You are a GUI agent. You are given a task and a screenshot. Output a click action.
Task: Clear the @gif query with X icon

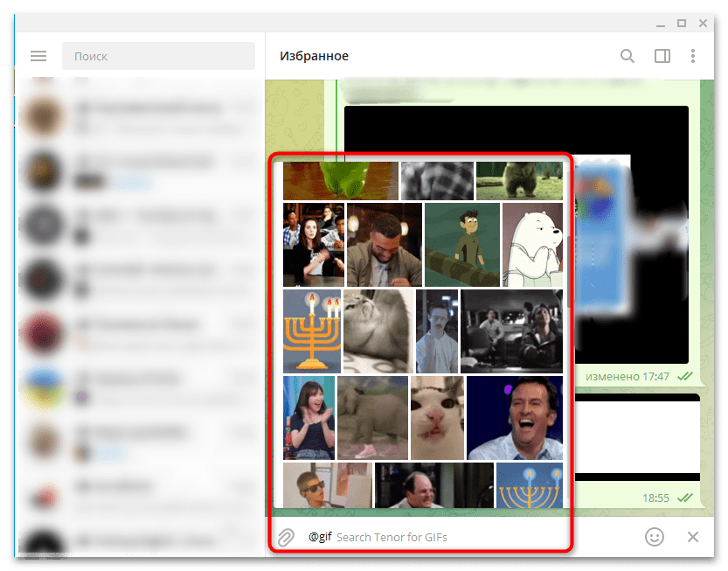(693, 537)
